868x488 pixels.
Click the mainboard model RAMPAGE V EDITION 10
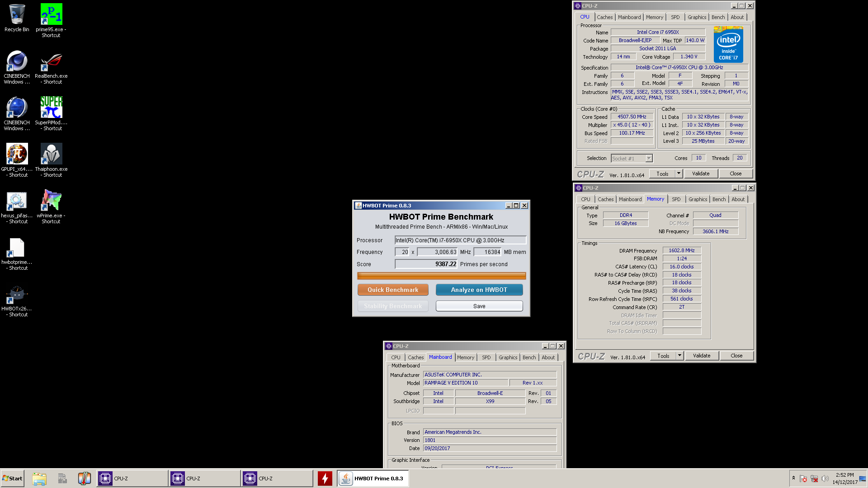tap(465, 383)
